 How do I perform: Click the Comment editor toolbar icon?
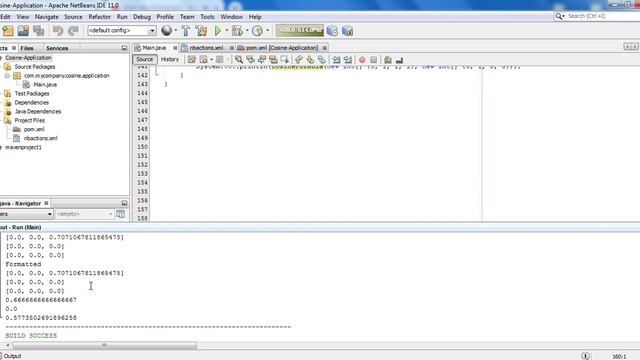388,60
